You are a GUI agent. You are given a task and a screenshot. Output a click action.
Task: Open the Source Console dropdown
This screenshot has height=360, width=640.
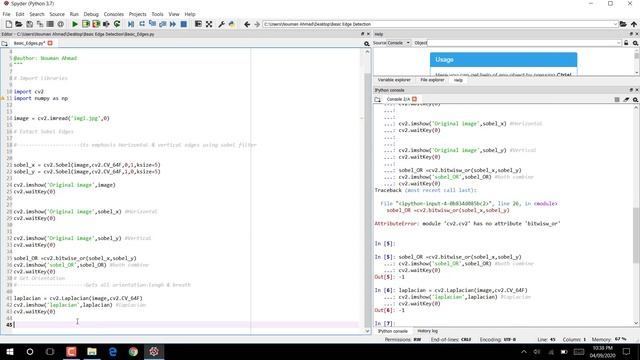(x=398, y=43)
